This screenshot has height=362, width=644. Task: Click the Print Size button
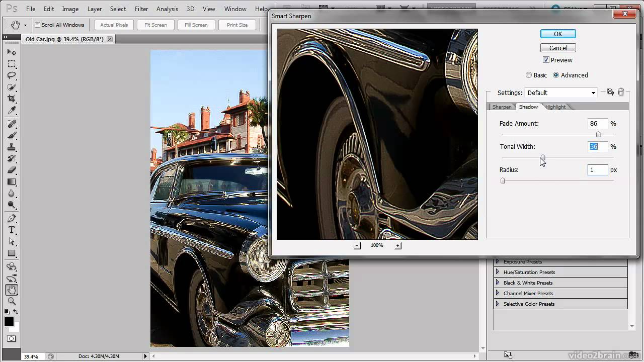(x=237, y=25)
